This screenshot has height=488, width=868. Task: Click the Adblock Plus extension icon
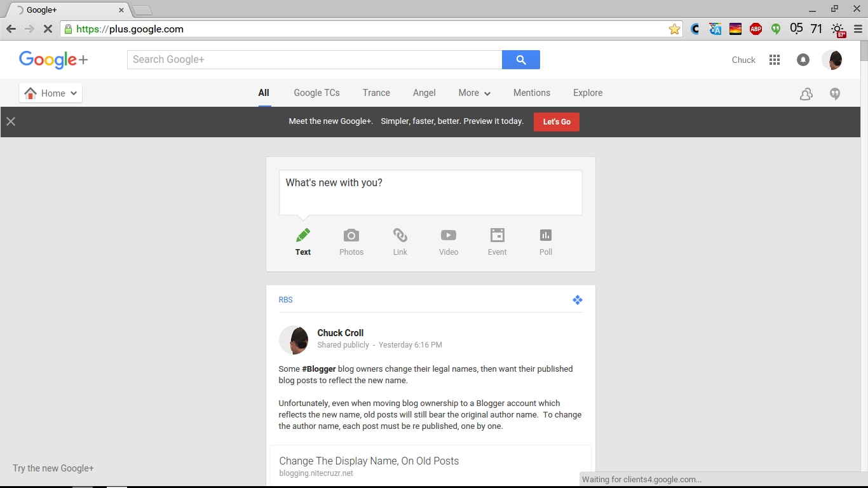pos(756,29)
